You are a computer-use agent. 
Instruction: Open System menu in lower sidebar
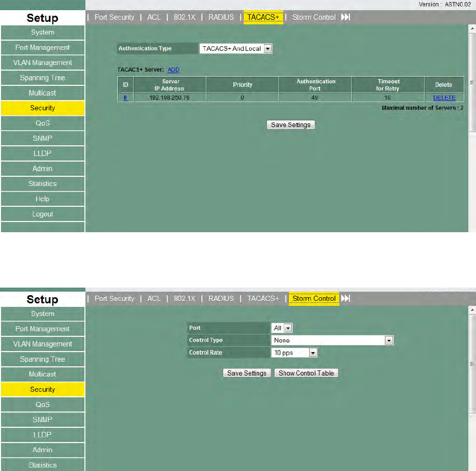[43, 314]
